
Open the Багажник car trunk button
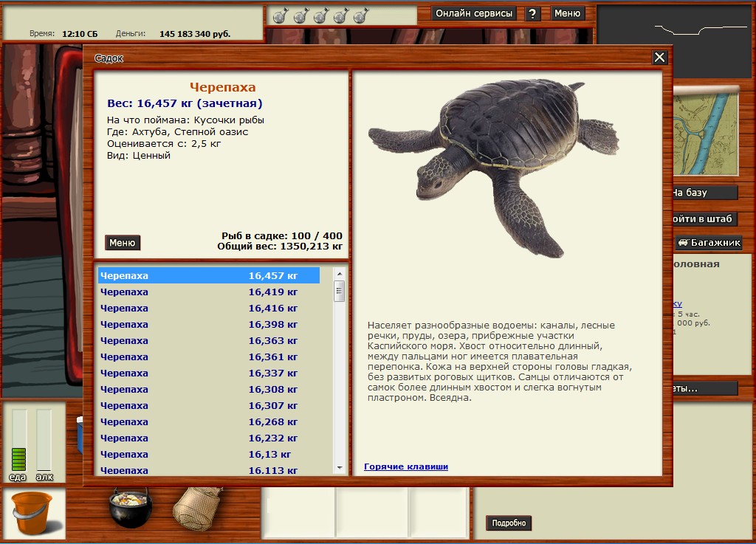pos(708,242)
